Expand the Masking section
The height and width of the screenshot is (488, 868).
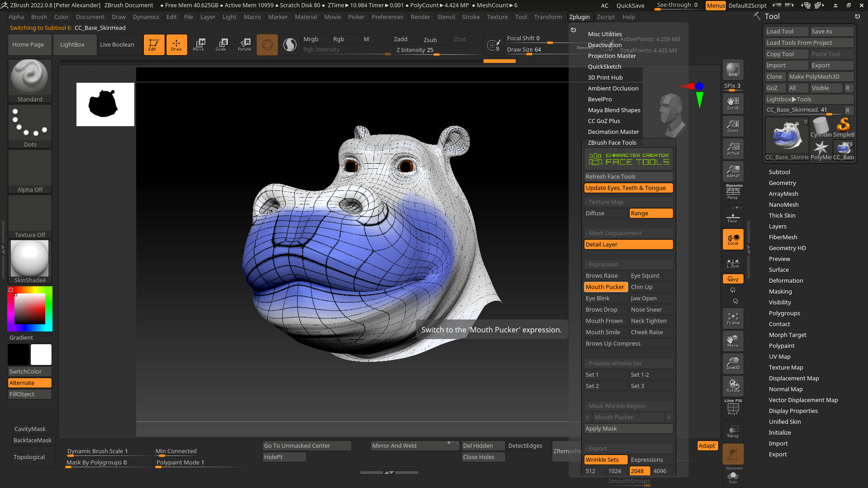point(780,291)
